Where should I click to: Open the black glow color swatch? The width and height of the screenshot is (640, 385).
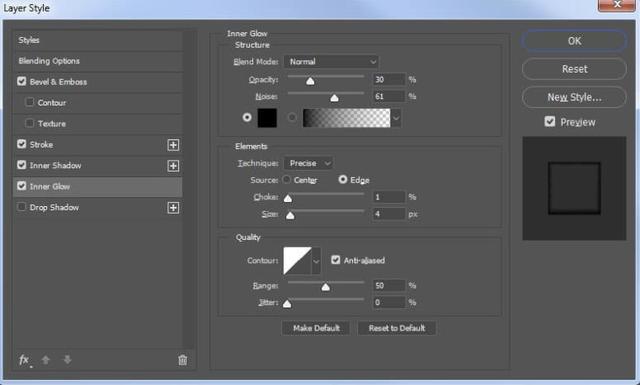pyautogui.click(x=267, y=118)
